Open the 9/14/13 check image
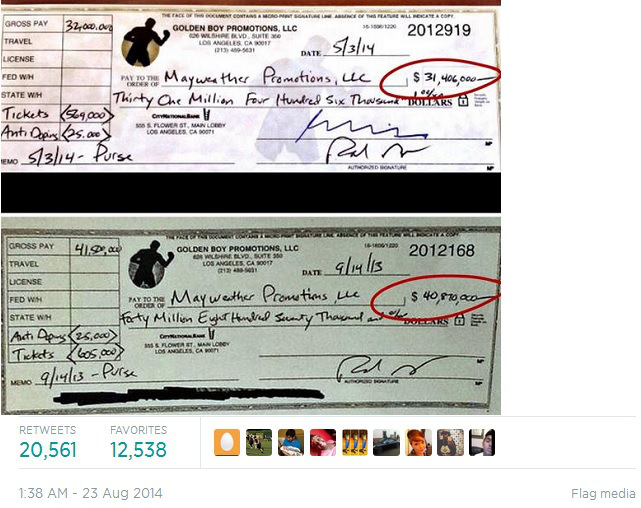641x508 pixels. point(251,316)
